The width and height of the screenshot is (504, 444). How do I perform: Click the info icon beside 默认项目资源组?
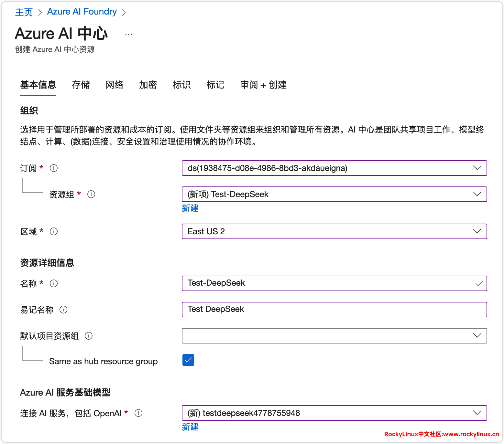click(x=89, y=336)
